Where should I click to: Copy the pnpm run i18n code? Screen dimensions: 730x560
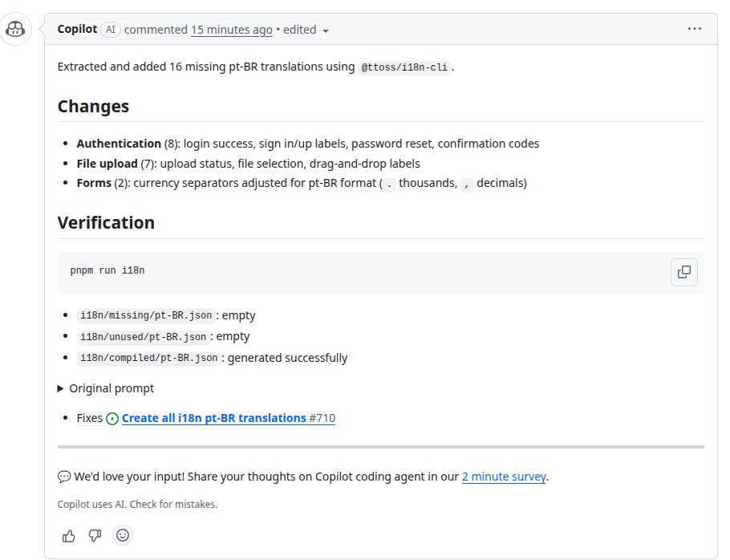683,272
